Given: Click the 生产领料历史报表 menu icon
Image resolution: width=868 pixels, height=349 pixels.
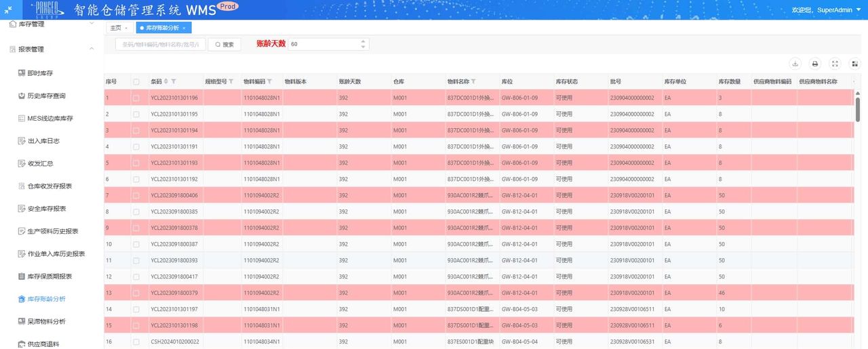Looking at the screenshot, I should [x=22, y=231].
